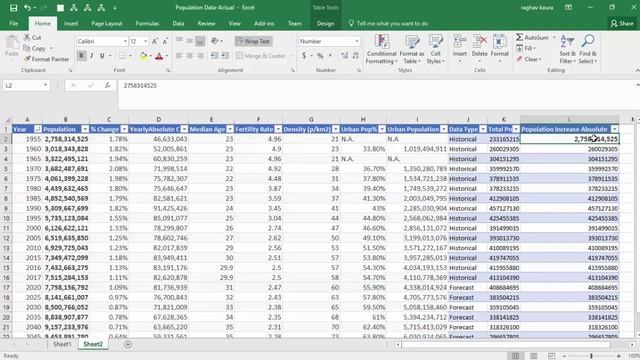
Task: Switch to Page Layout view icon
Action: [x=533, y=356]
